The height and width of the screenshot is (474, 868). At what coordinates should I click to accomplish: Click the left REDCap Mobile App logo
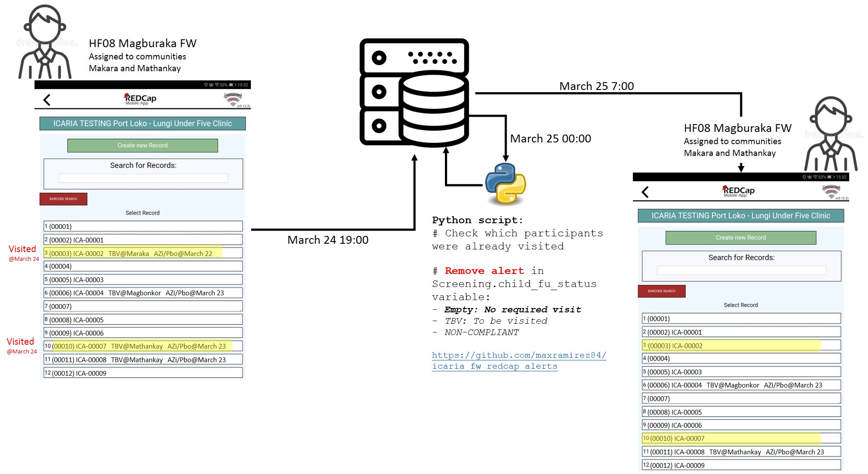point(140,99)
